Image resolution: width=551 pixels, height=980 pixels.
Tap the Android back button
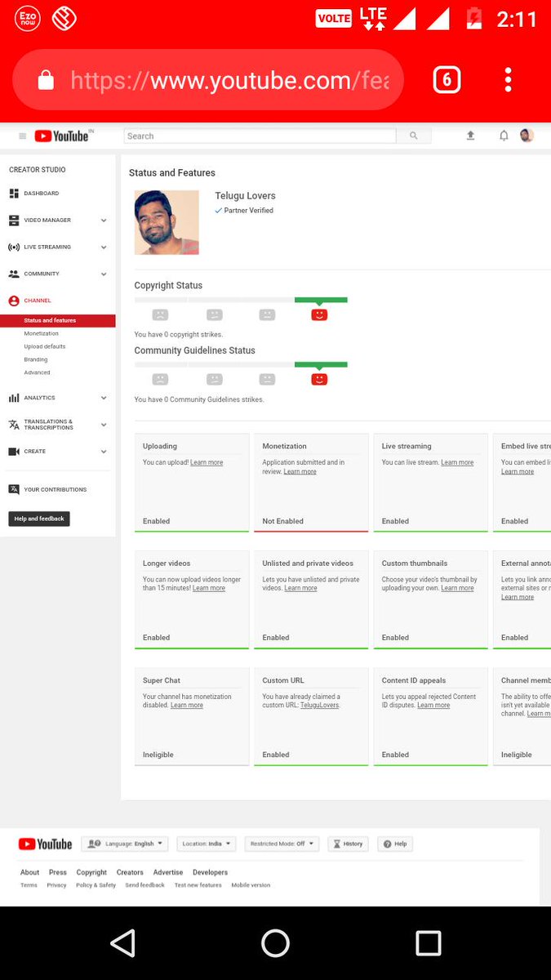tap(122, 943)
